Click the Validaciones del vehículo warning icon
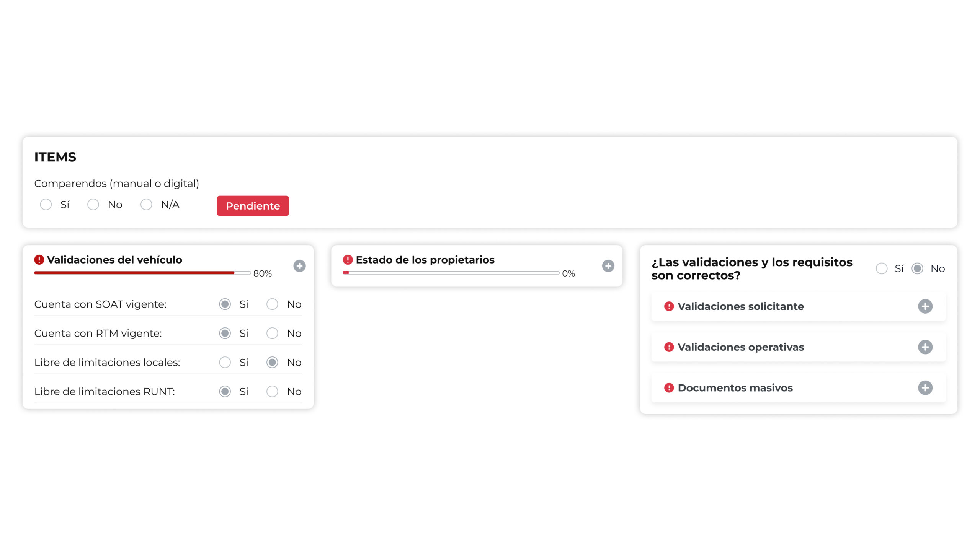 pyautogui.click(x=39, y=260)
